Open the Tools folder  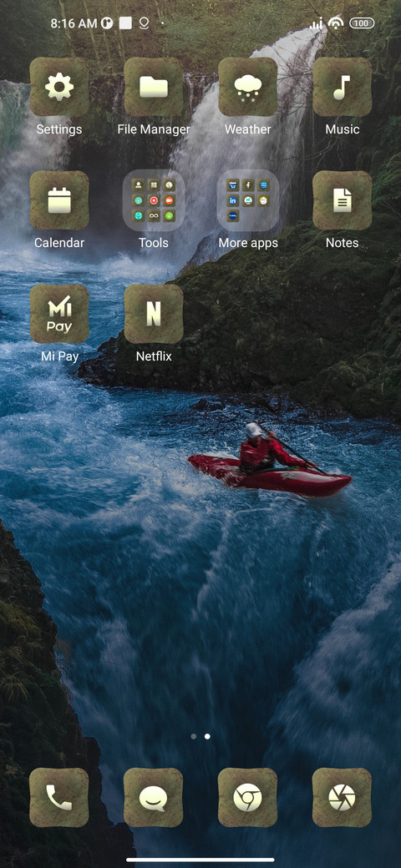tap(154, 200)
